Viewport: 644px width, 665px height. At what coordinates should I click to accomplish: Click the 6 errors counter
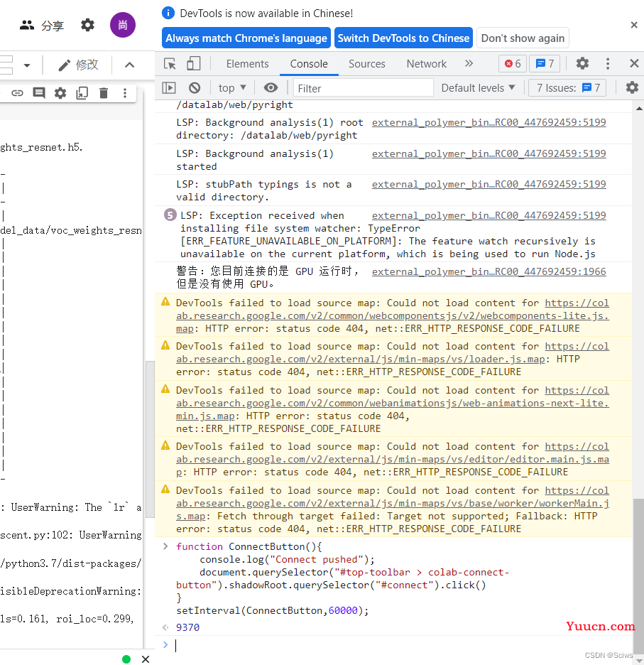coord(513,64)
